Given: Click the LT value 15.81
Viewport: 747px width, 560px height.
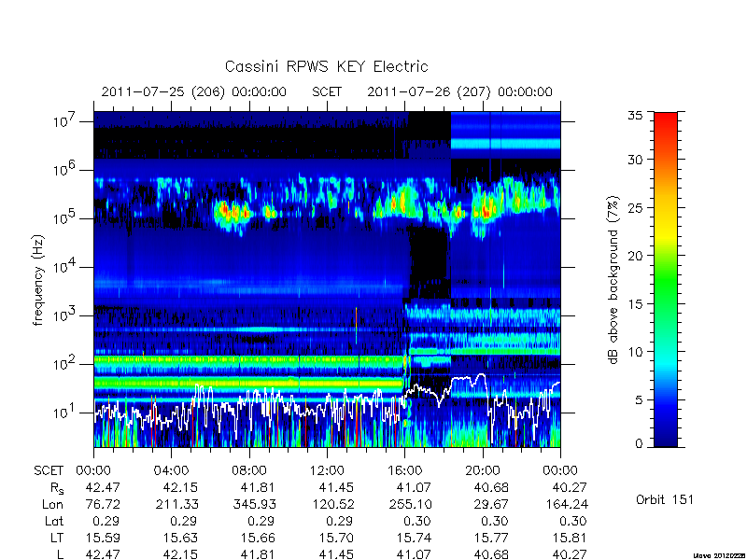Looking at the screenshot, I should (569, 538).
